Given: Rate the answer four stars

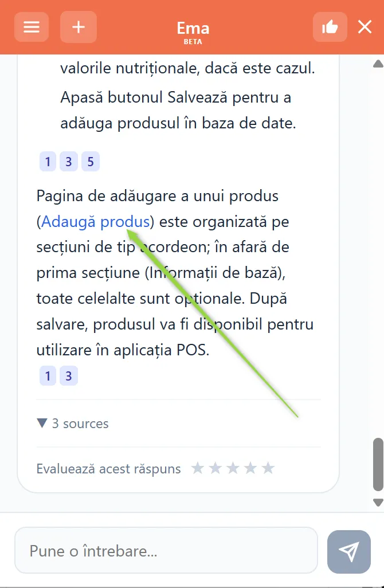Looking at the screenshot, I should click(x=250, y=468).
